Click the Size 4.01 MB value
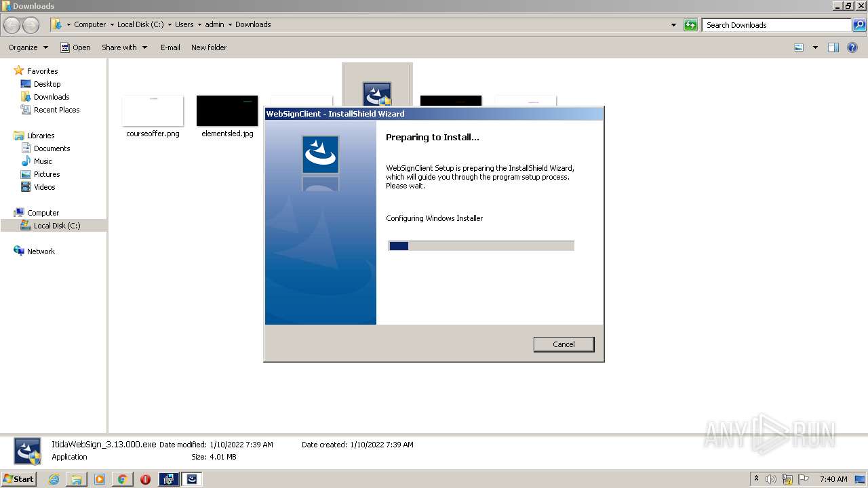This screenshot has width=868, height=488. tap(222, 457)
